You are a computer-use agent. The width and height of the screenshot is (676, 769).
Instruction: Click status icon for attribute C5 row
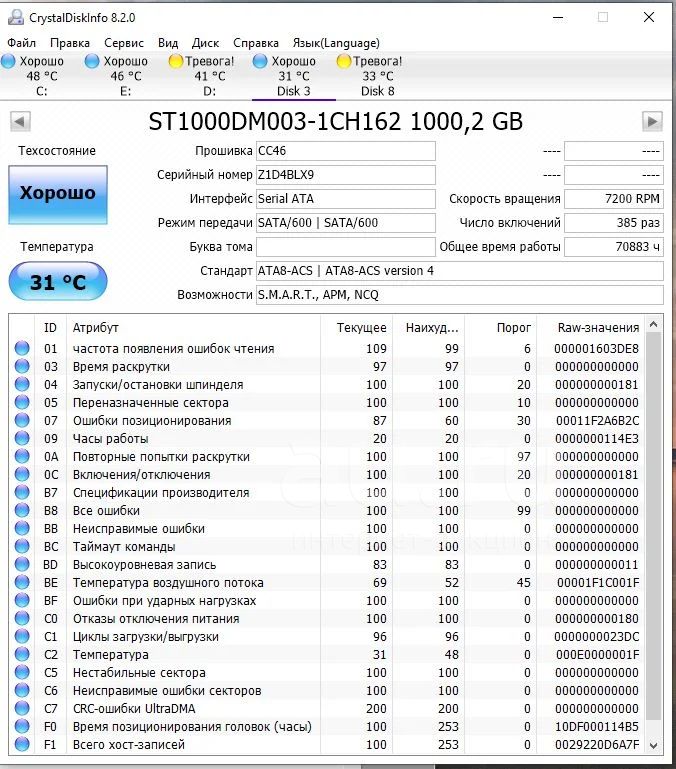click(22, 672)
